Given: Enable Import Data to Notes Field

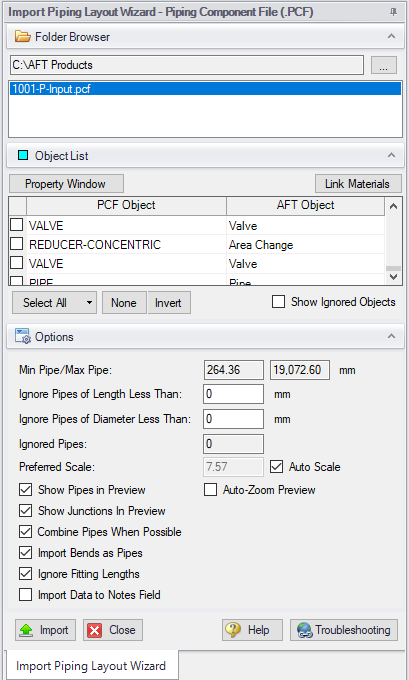Looking at the screenshot, I should click(x=26, y=595).
